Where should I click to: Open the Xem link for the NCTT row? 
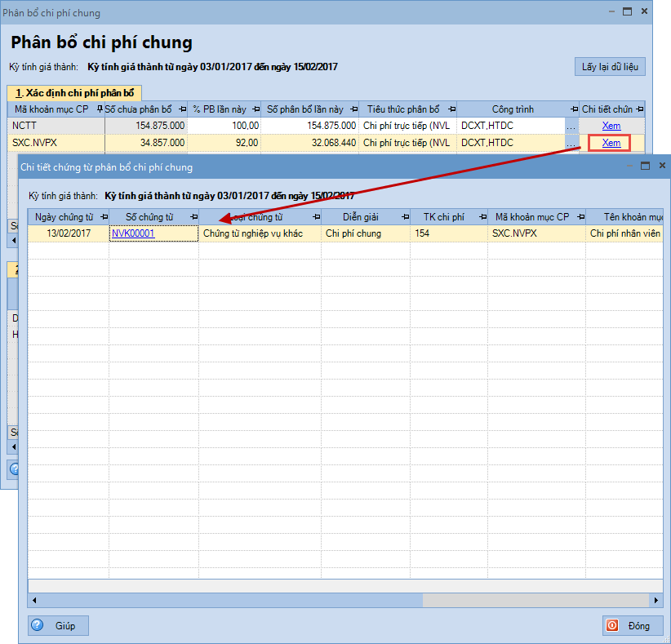click(611, 126)
